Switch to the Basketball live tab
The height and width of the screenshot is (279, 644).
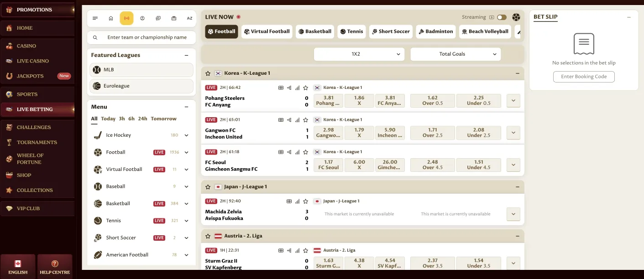[315, 31]
